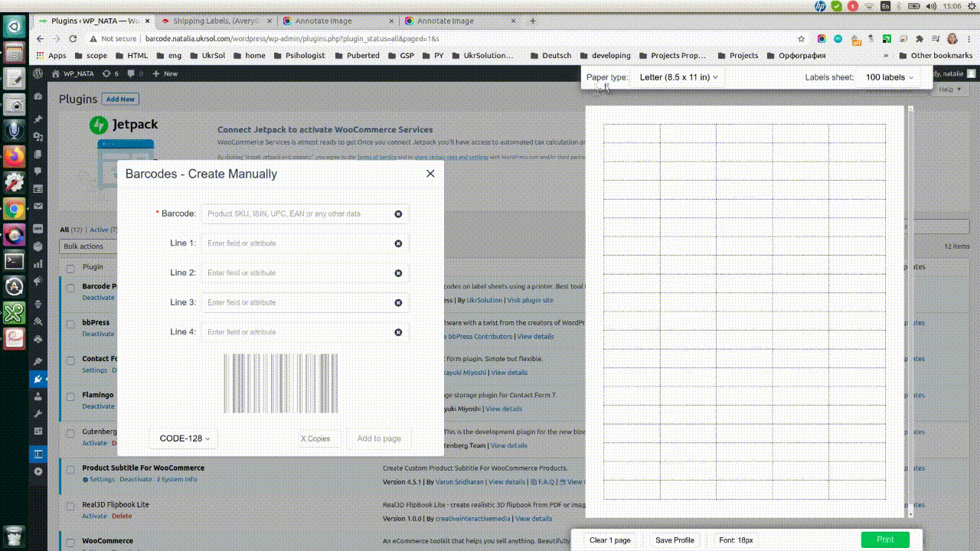Go back with browser back arrow

(x=40, y=38)
